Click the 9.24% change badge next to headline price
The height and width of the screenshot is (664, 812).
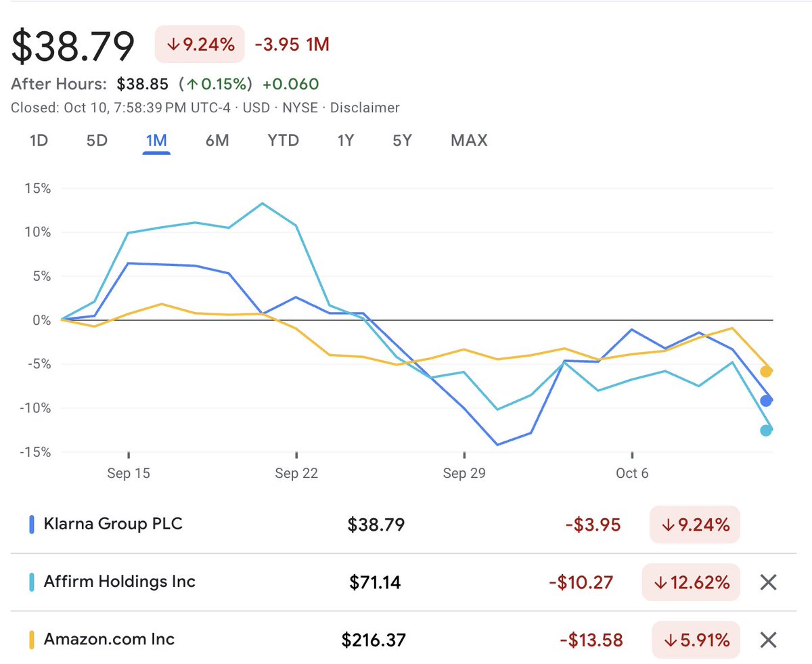200,45
